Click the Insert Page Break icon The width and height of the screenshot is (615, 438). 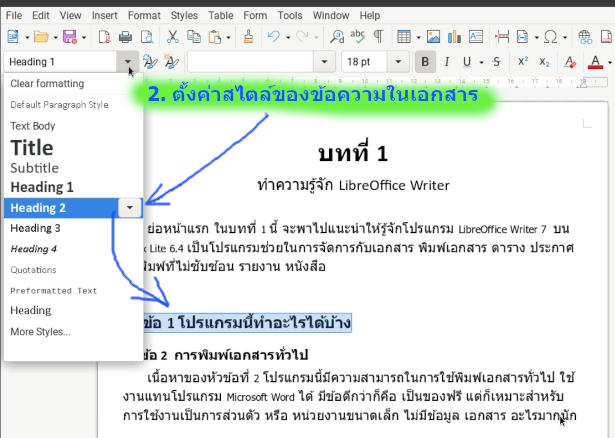click(502, 37)
